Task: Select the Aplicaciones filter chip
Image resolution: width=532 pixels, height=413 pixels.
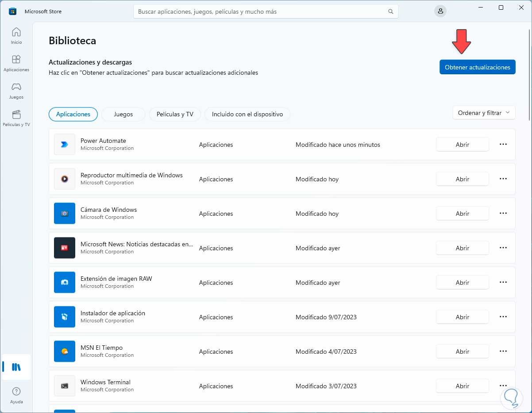Action: (73, 114)
